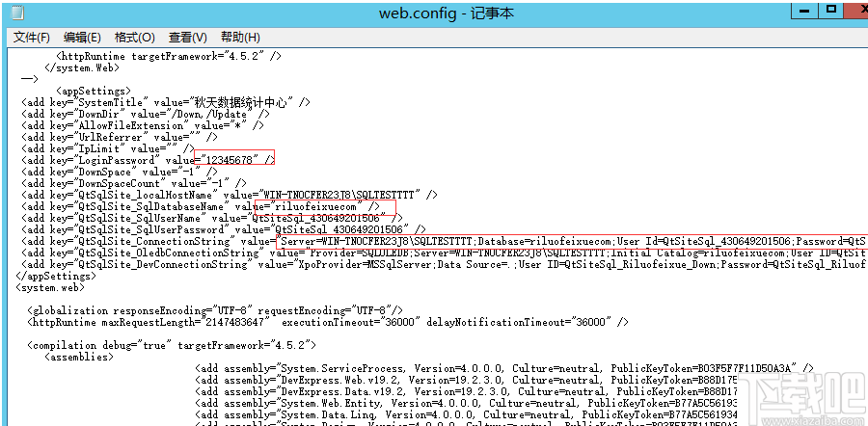Click the QtSqlSite_localHostName line
Viewport: 868px width, 426px height.
230,195
